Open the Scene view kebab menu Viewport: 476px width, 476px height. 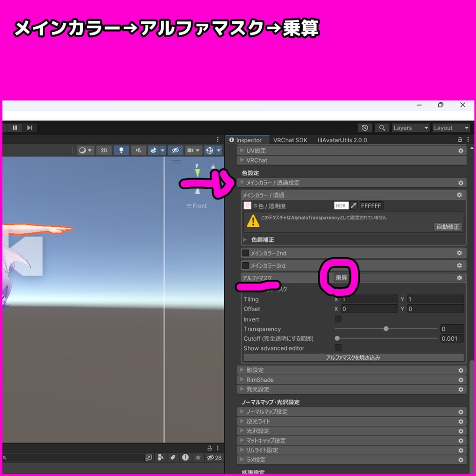tap(218, 139)
